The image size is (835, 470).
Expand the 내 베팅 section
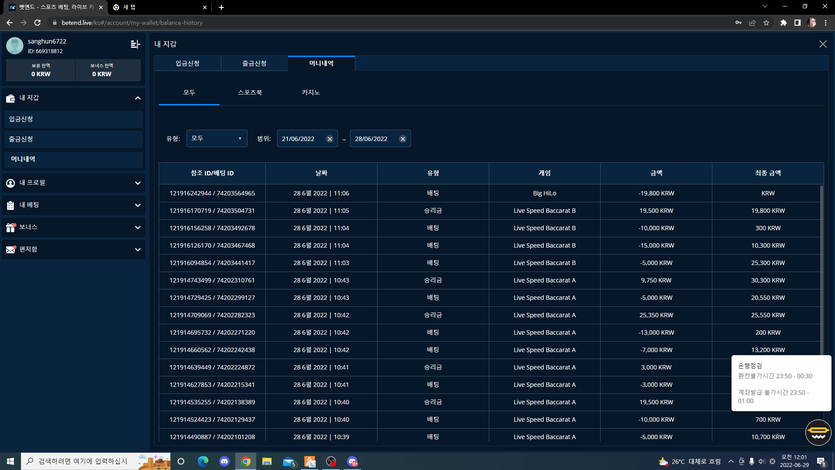[x=137, y=205]
